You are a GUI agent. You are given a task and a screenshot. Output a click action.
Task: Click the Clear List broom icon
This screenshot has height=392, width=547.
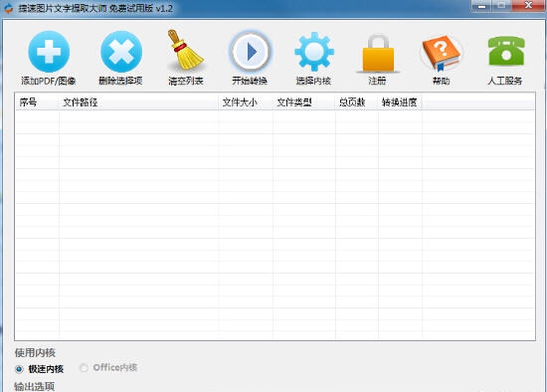coord(185,50)
